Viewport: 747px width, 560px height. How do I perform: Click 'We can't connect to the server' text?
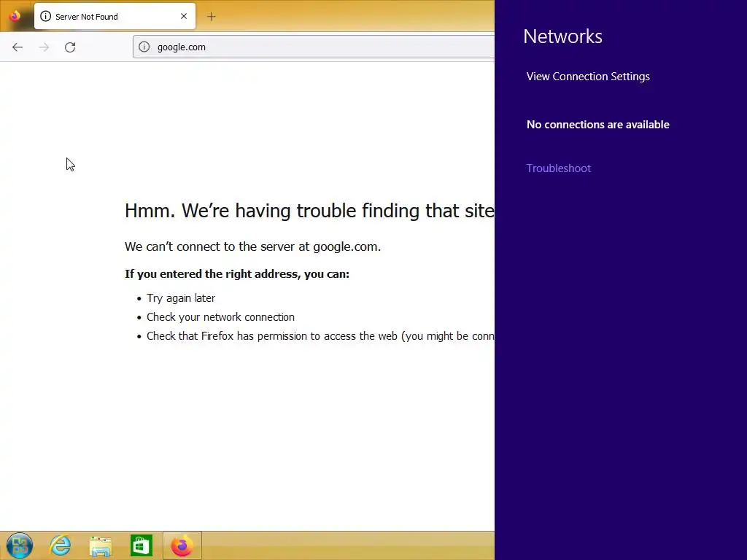click(252, 246)
